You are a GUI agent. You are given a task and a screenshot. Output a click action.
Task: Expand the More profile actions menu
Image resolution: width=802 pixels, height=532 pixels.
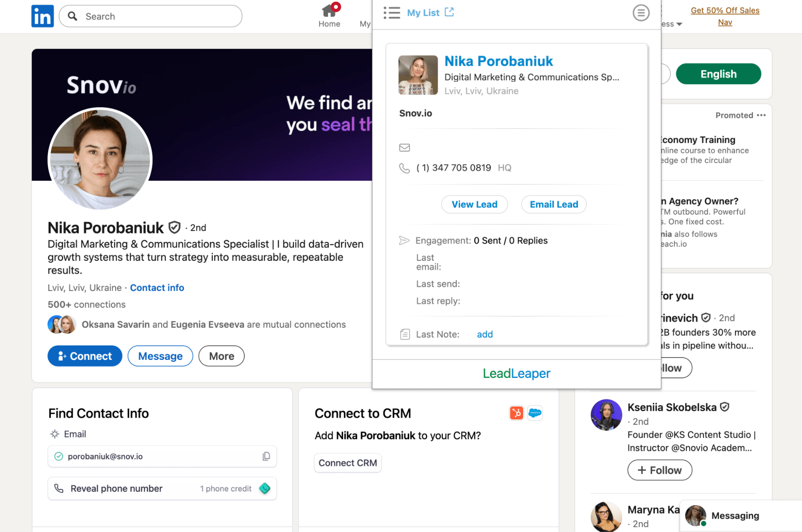(x=221, y=356)
